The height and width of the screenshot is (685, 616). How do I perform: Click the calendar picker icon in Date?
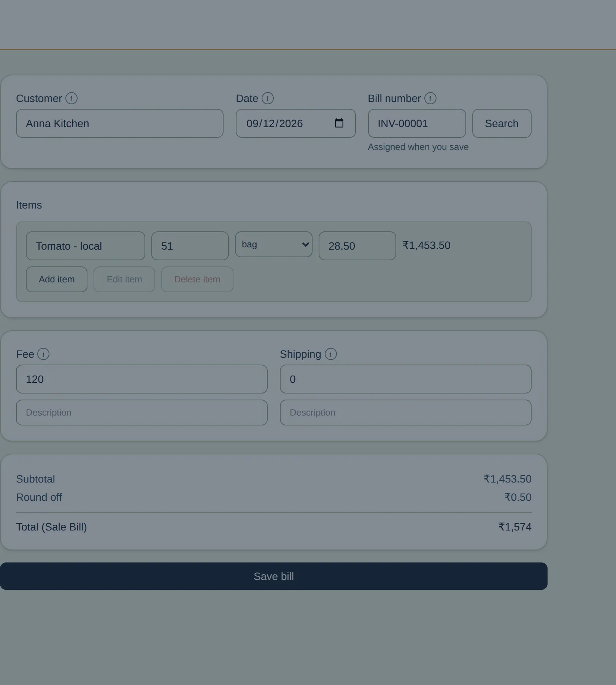339,123
